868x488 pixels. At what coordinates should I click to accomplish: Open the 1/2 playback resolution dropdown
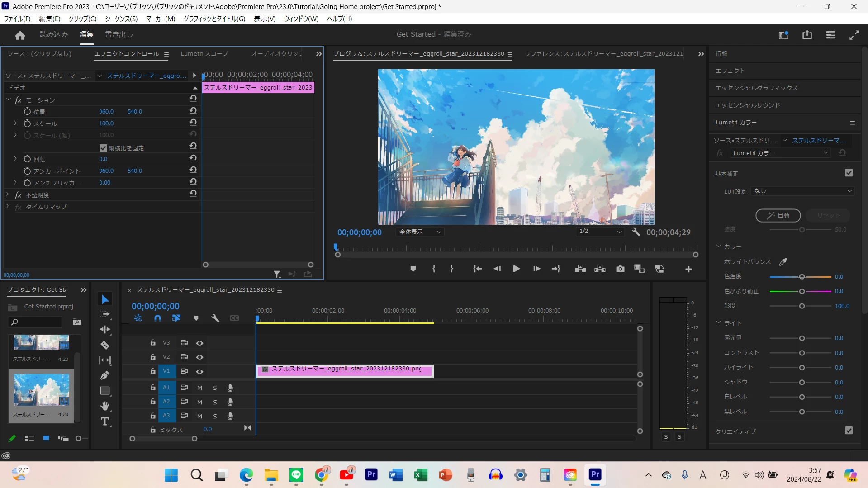tap(600, 232)
